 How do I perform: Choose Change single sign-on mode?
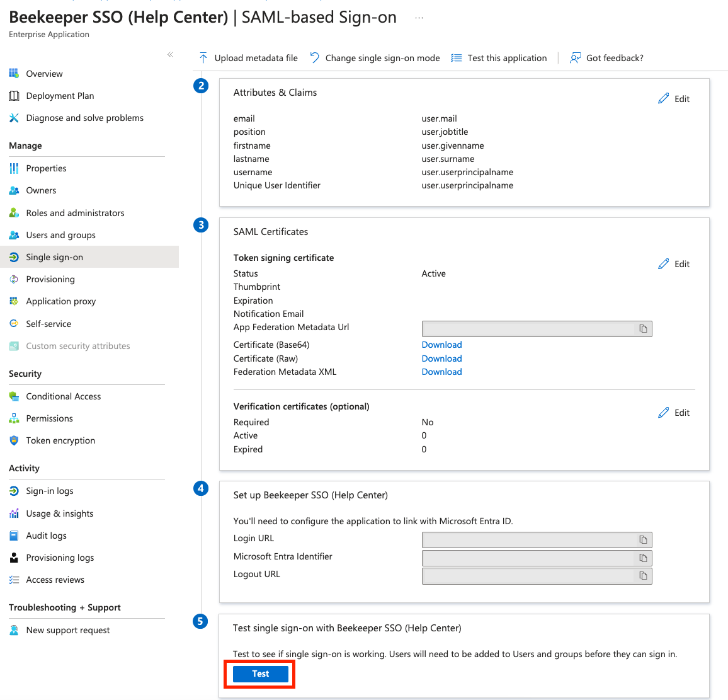pyautogui.click(x=375, y=58)
